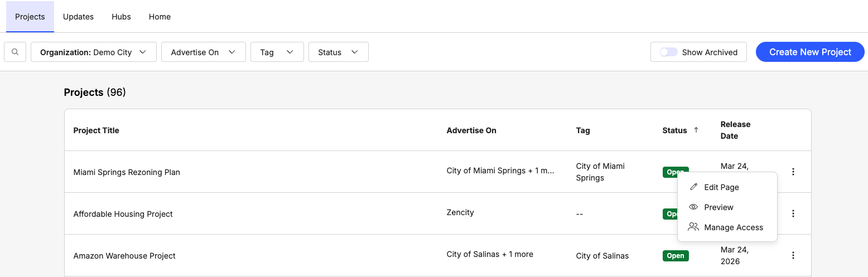This screenshot has height=277, width=868.
Task: Click the people icon beside Manage Access
Action: coord(693,227)
